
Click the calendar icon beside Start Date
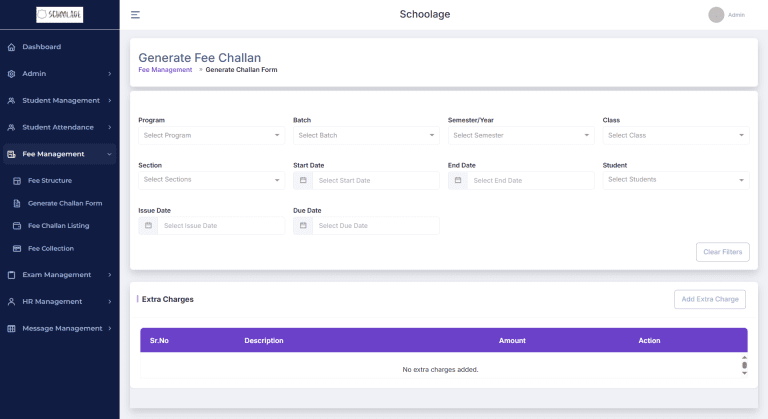click(x=302, y=180)
